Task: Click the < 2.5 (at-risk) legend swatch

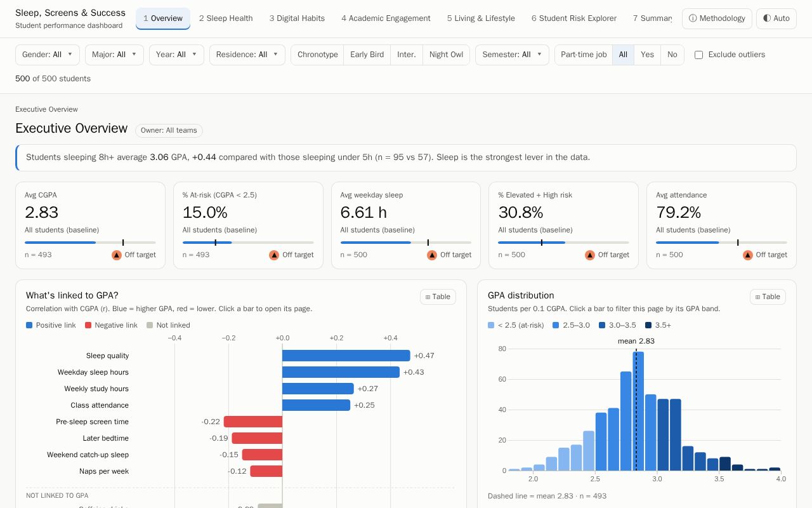Action: 491,325
